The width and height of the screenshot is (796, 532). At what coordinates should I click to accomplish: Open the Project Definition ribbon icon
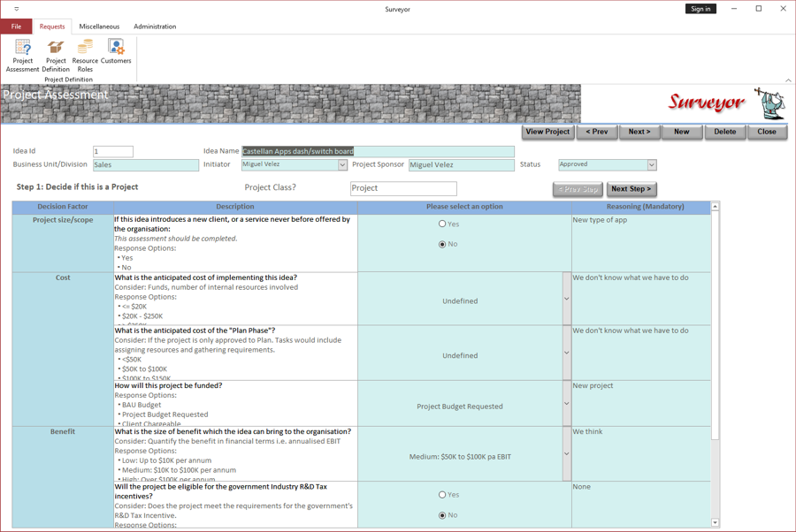click(x=56, y=56)
